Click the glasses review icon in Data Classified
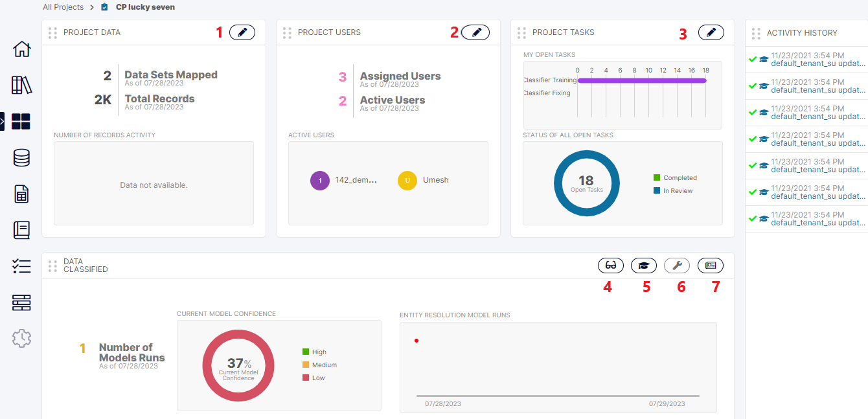The image size is (868, 419). coord(610,266)
